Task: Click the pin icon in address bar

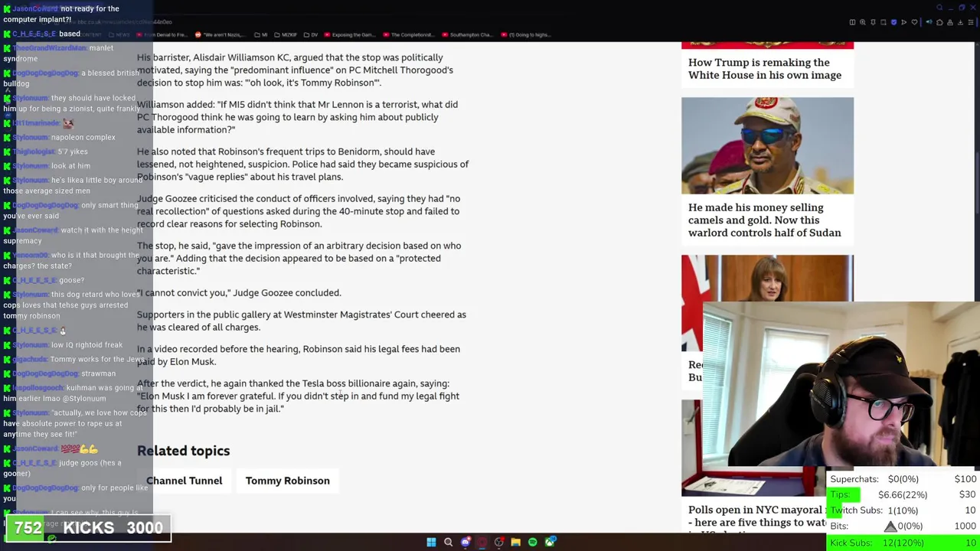Action: coord(873,22)
